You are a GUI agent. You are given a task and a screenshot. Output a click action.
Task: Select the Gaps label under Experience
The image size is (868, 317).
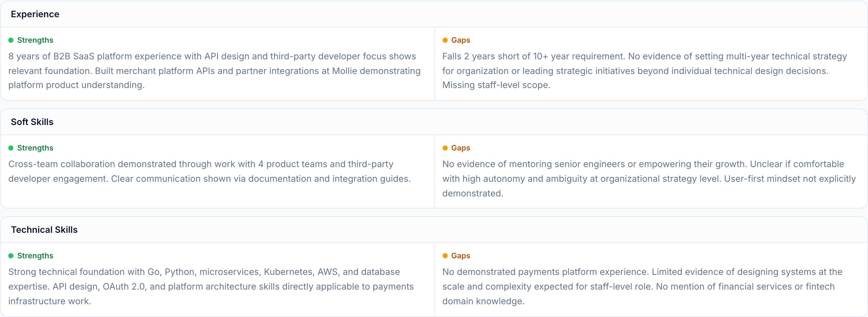pos(460,40)
